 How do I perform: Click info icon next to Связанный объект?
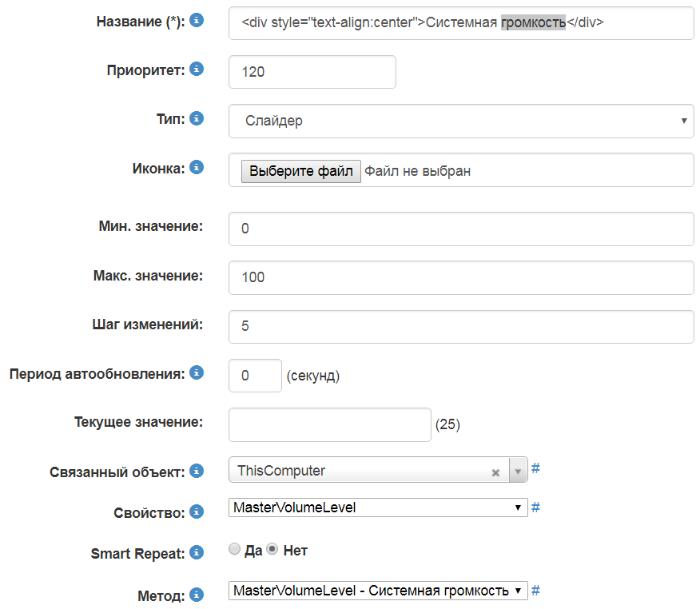coord(197,471)
